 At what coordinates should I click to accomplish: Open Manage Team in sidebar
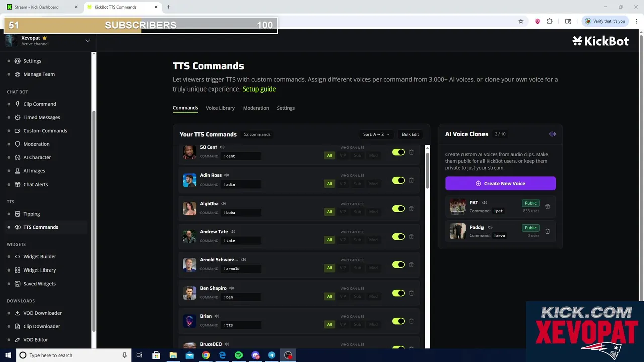[x=39, y=74]
